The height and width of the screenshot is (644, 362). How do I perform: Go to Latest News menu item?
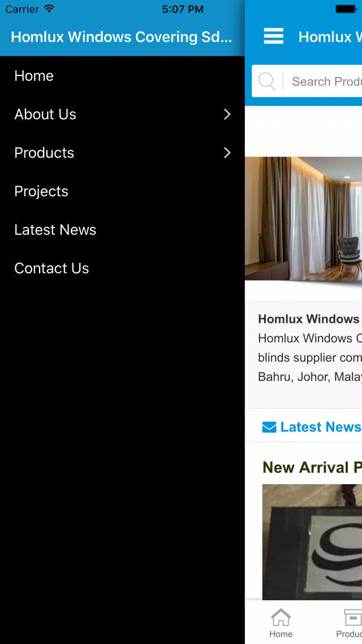coord(56,230)
